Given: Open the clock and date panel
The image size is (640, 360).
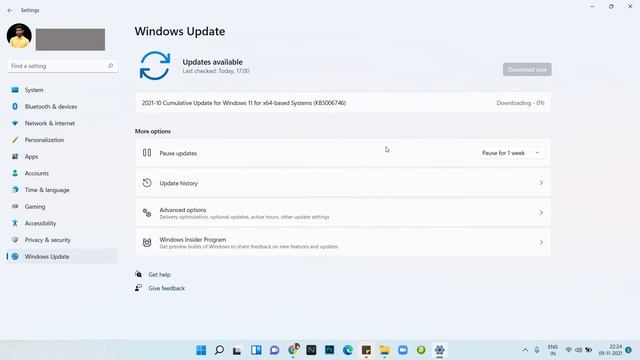Looking at the screenshot, I should [611, 350].
